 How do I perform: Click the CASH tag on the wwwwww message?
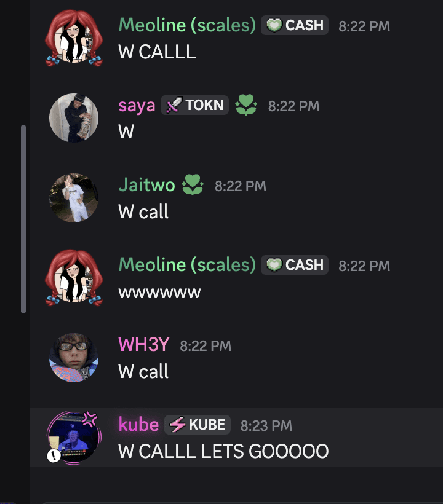coord(294,265)
